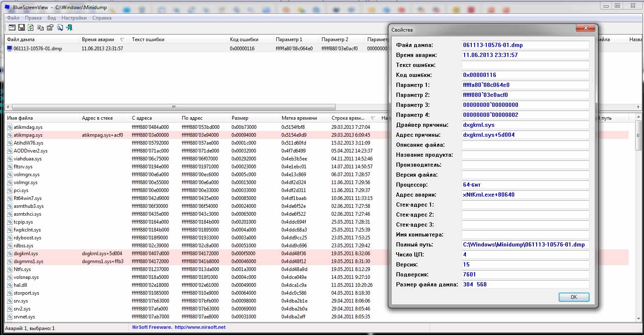Refresh the crash list via toolbar icon
This screenshot has height=335, width=644.
click(31, 28)
